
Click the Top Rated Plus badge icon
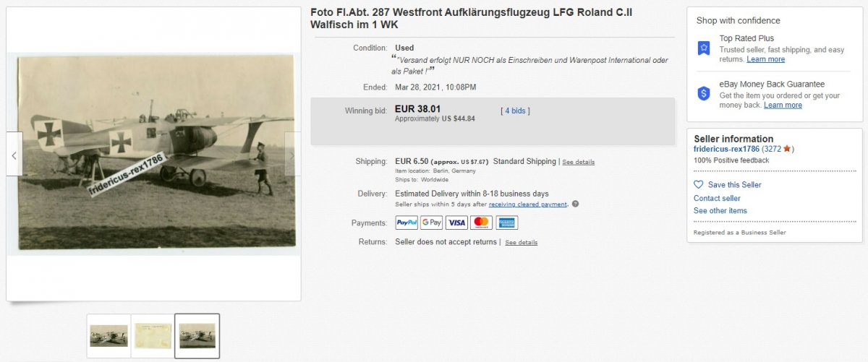704,48
